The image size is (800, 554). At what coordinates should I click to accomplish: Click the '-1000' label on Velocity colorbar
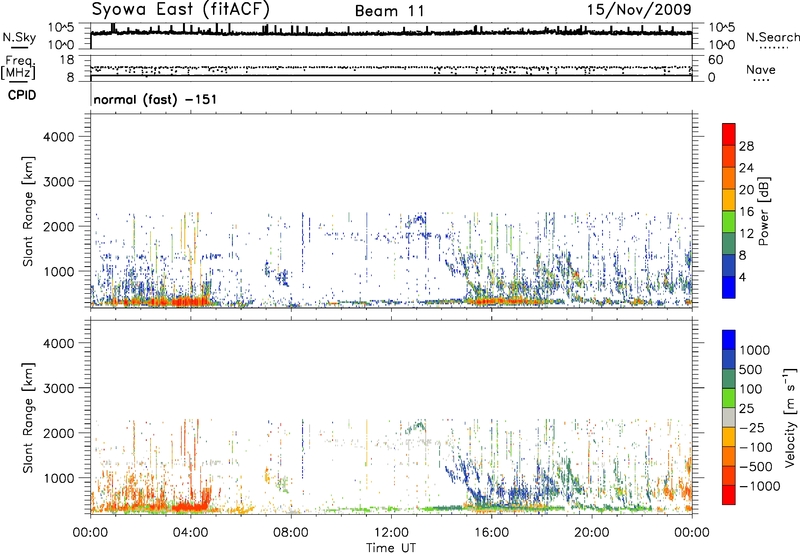(x=760, y=486)
